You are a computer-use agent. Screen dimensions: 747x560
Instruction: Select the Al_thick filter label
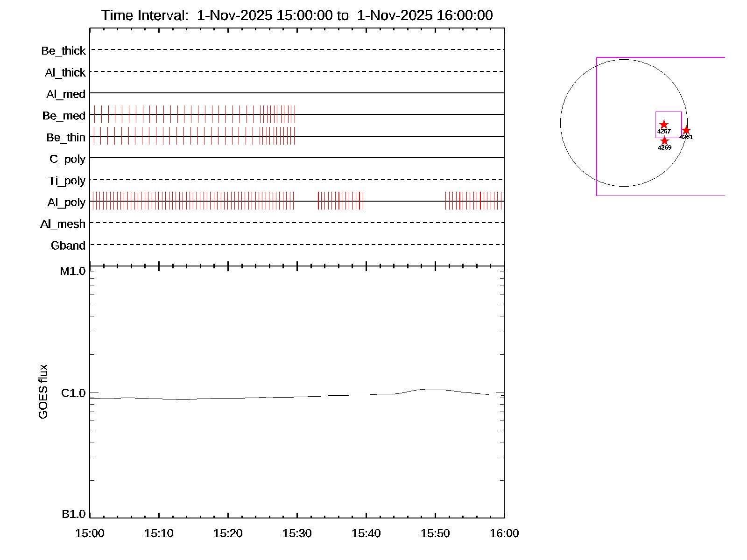pyautogui.click(x=65, y=73)
